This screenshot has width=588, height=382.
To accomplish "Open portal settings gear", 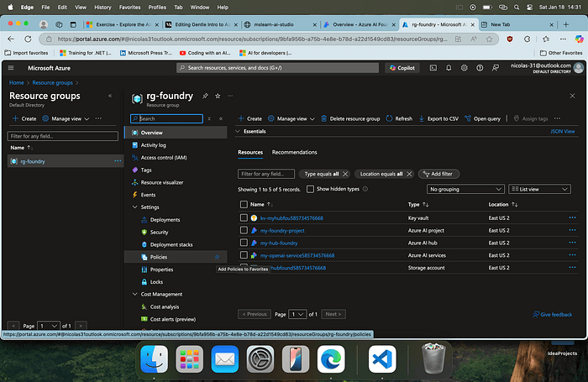I will point(465,68).
